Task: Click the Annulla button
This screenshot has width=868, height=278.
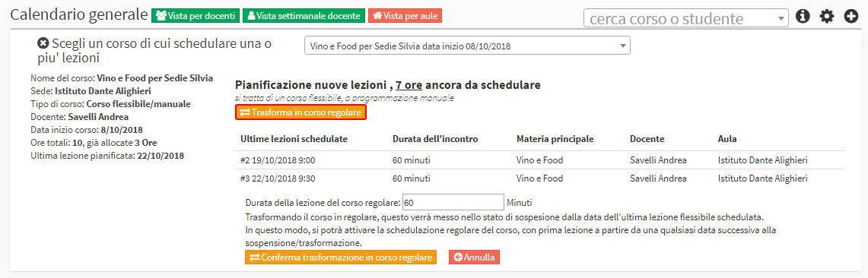Action: tap(475, 257)
